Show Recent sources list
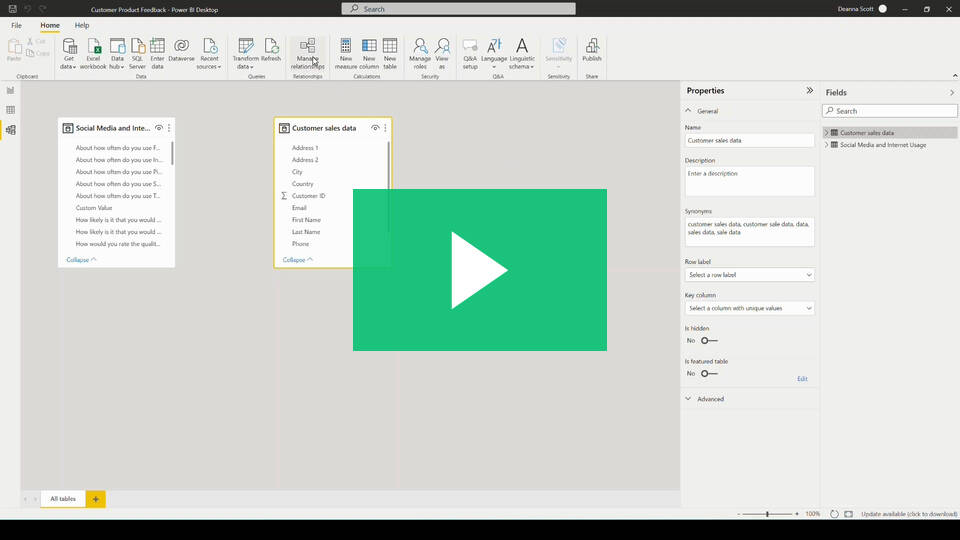Image resolution: width=960 pixels, height=540 pixels. pyautogui.click(x=209, y=54)
